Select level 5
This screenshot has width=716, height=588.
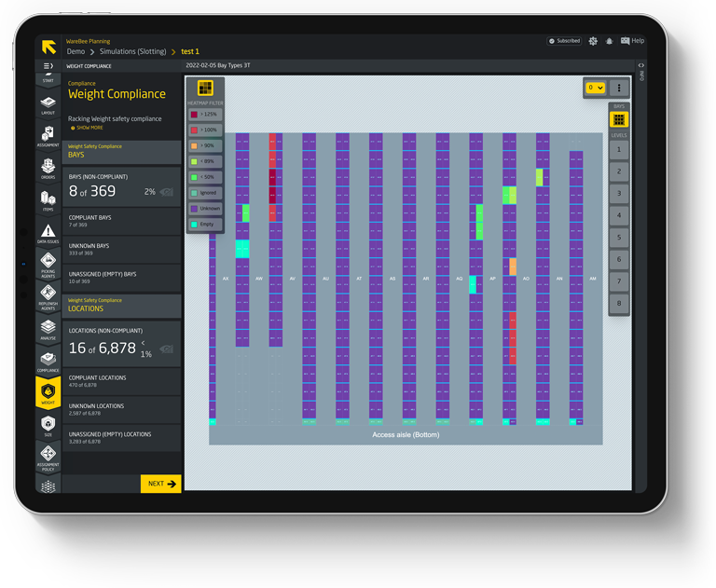(x=619, y=238)
